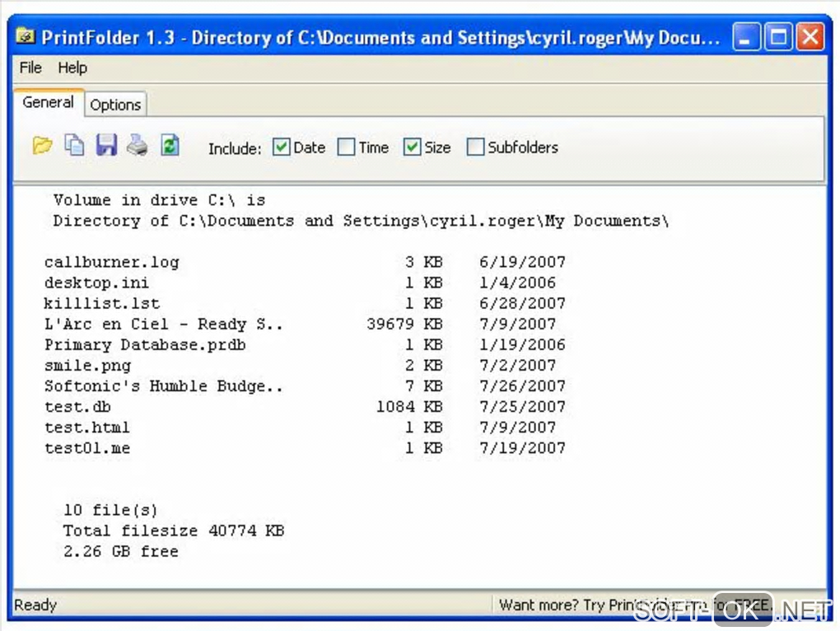This screenshot has width=840, height=631.
Task: Click the 'L'Arc en Ciel - Ready S..' entry
Action: pos(163,324)
